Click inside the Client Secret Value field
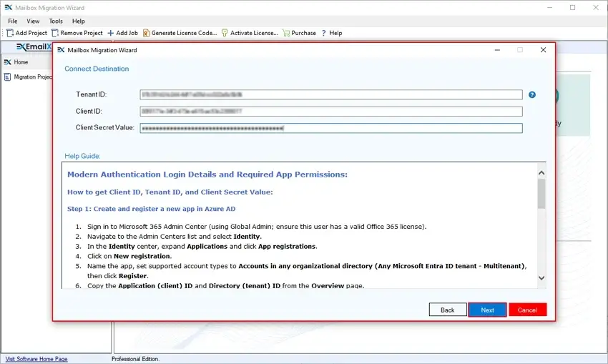The image size is (608, 364). pyautogui.click(x=331, y=128)
